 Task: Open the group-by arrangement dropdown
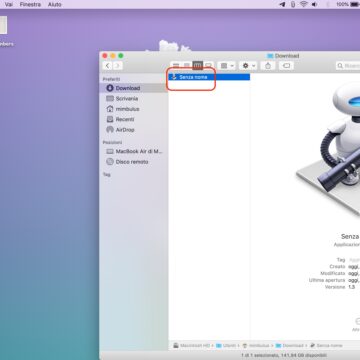(x=227, y=66)
